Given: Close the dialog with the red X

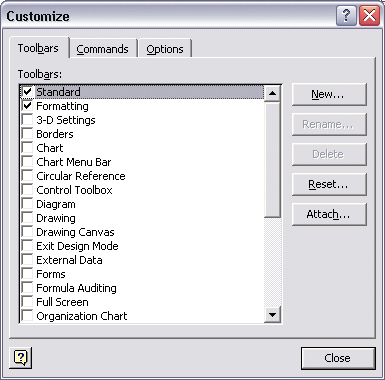Looking at the screenshot, I should coord(369,15).
